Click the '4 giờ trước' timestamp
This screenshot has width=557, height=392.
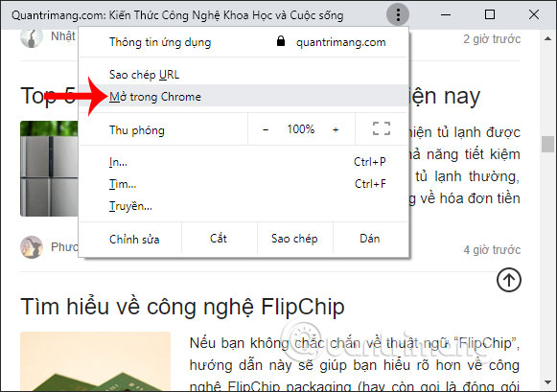(492, 249)
